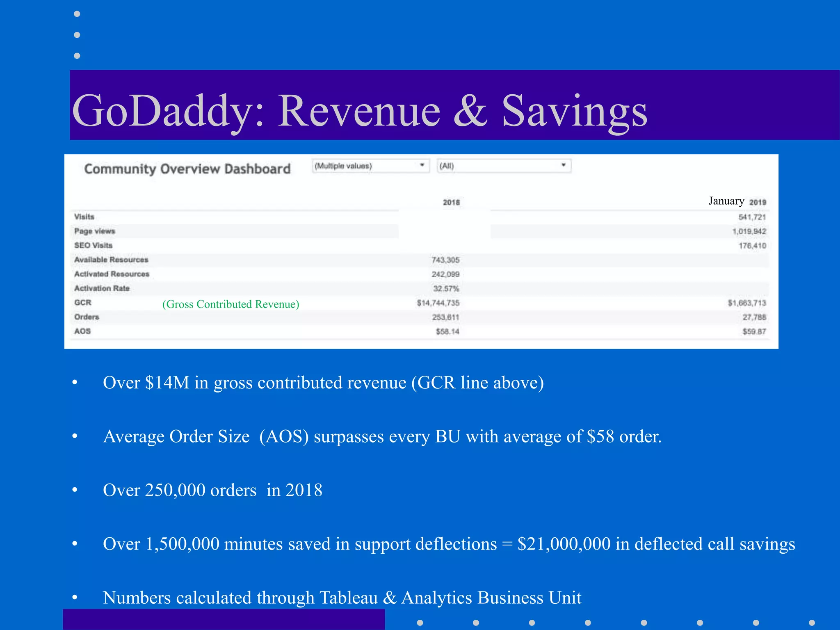Image resolution: width=840 pixels, height=630 pixels.
Task: Select the Activated Resources row label
Action: coord(112,274)
